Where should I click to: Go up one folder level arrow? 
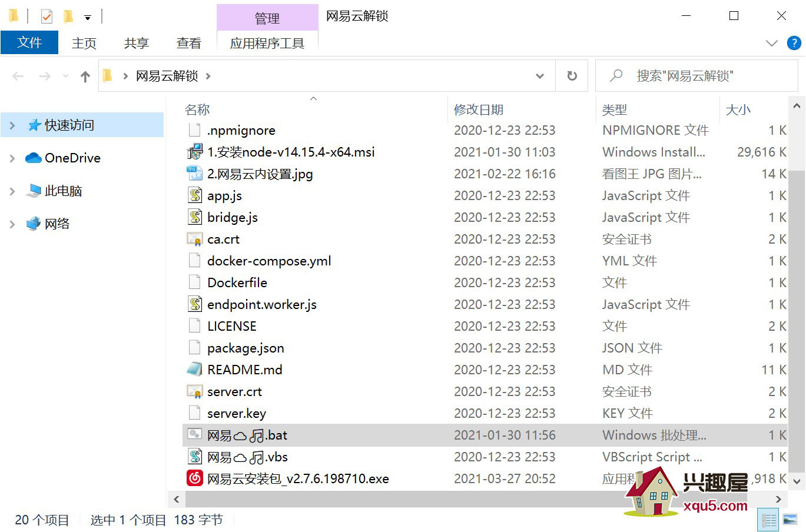[85, 76]
